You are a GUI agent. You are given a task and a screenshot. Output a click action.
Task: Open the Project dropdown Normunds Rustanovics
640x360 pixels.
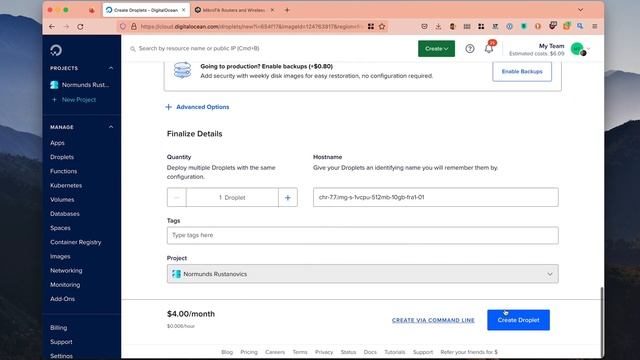point(362,274)
